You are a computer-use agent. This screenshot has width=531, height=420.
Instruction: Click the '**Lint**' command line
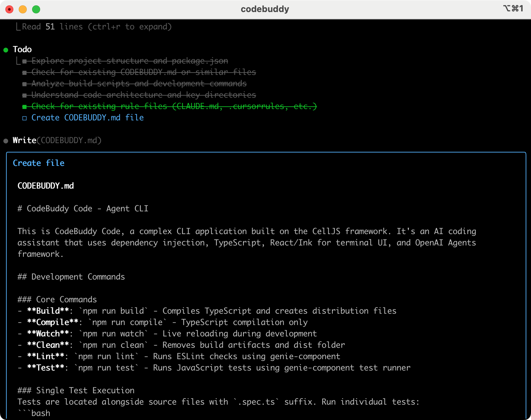coord(179,356)
